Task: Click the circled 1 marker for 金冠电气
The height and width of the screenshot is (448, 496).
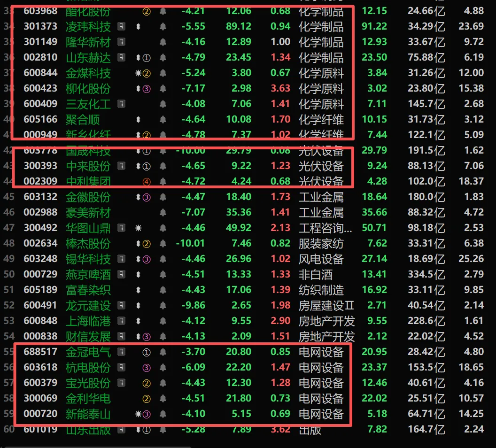Action: (x=147, y=352)
